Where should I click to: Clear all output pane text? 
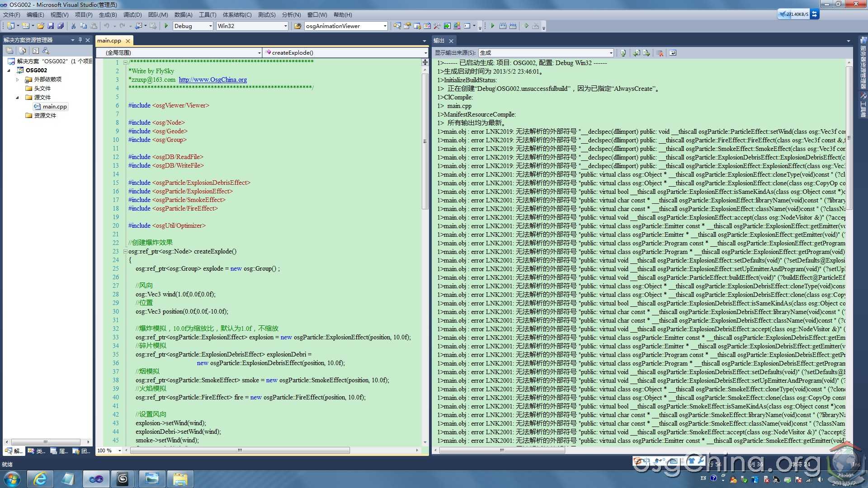click(x=660, y=53)
